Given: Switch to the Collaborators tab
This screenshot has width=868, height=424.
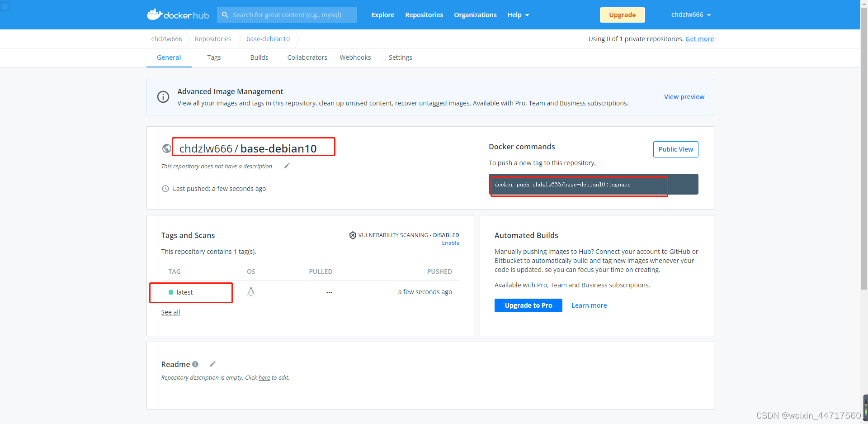Looking at the screenshot, I should (307, 57).
